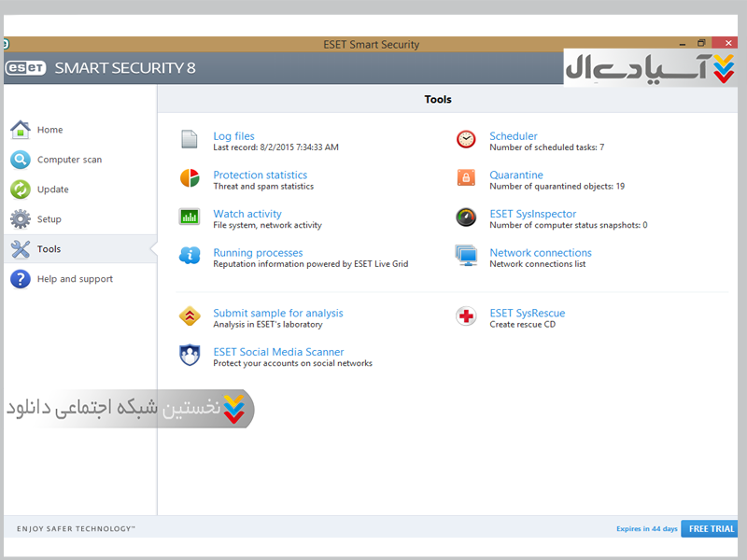747x560 pixels.
Task: Click the Scheduler link text
Action: [513, 136]
